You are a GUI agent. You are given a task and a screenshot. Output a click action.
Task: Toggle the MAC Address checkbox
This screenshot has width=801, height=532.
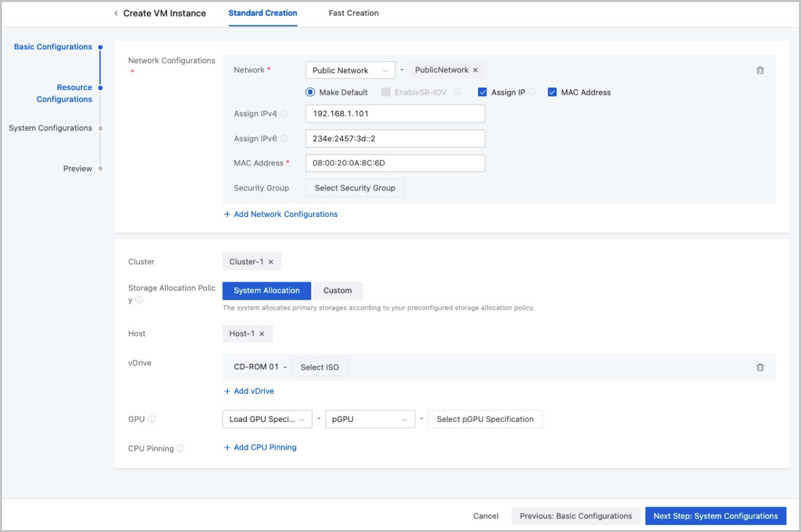click(x=552, y=93)
